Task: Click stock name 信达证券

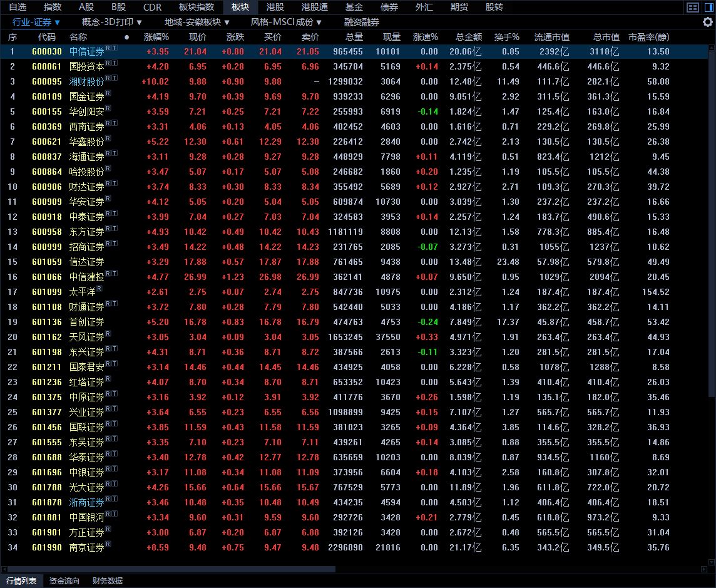Action: (87, 262)
